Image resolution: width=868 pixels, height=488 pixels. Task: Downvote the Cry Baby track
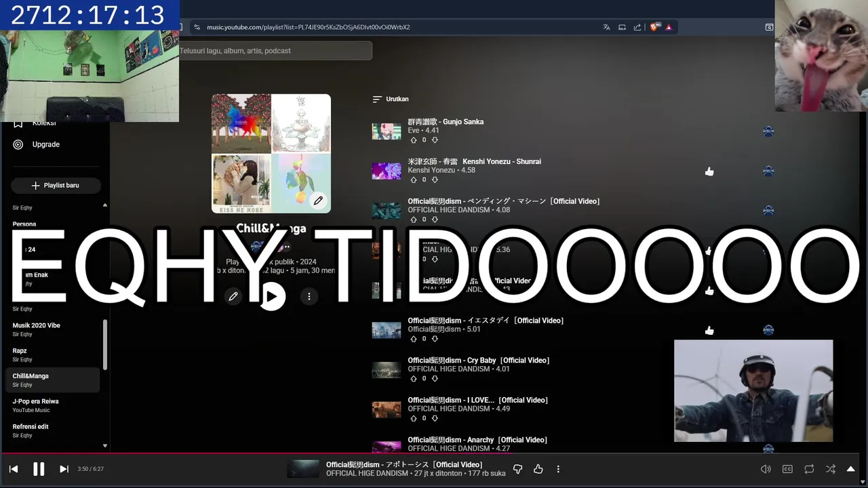pyautogui.click(x=435, y=378)
